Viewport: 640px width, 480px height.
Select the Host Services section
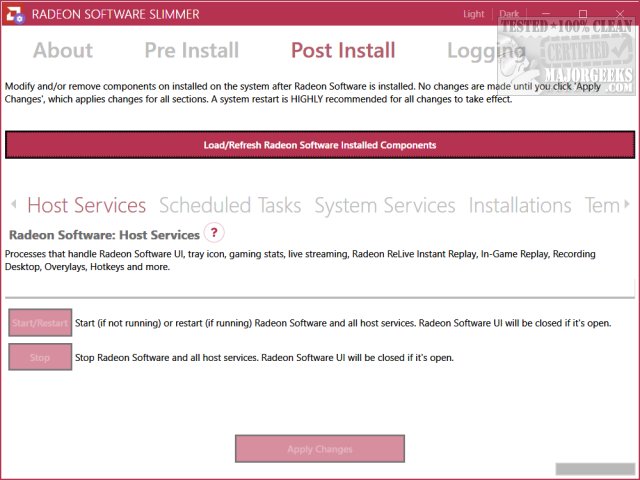(87, 205)
